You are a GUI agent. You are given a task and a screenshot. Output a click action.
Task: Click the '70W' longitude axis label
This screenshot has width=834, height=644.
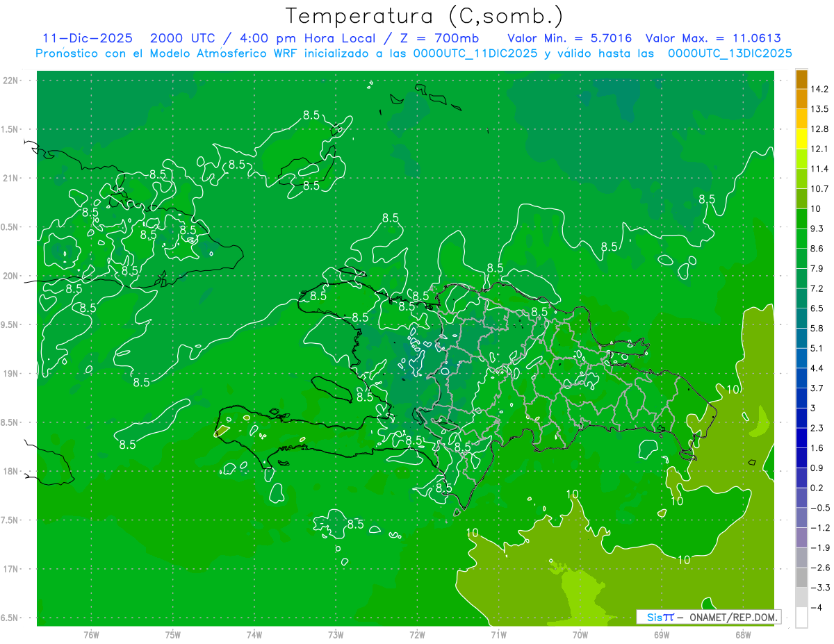click(x=580, y=634)
